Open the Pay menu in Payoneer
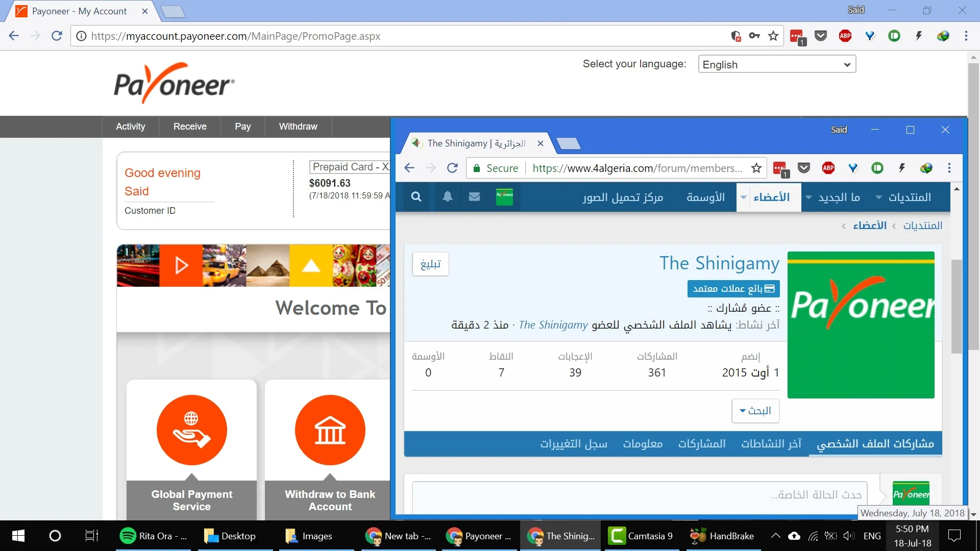 click(x=243, y=127)
